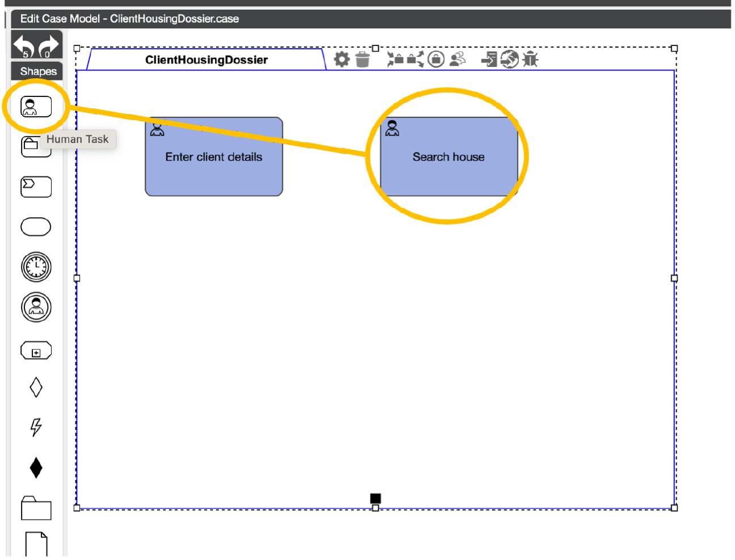Image resolution: width=735 pixels, height=560 pixels.
Task: Launch the debugger bug icon
Action: tap(530, 59)
